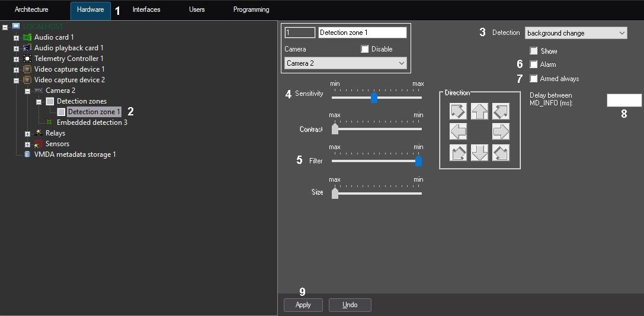Enable the Alarm checkbox
The image size is (644, 316).
[x=534, y=65]
